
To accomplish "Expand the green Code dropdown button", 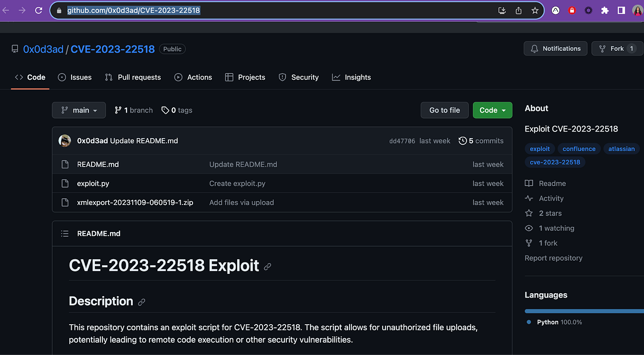I will 492,110.
